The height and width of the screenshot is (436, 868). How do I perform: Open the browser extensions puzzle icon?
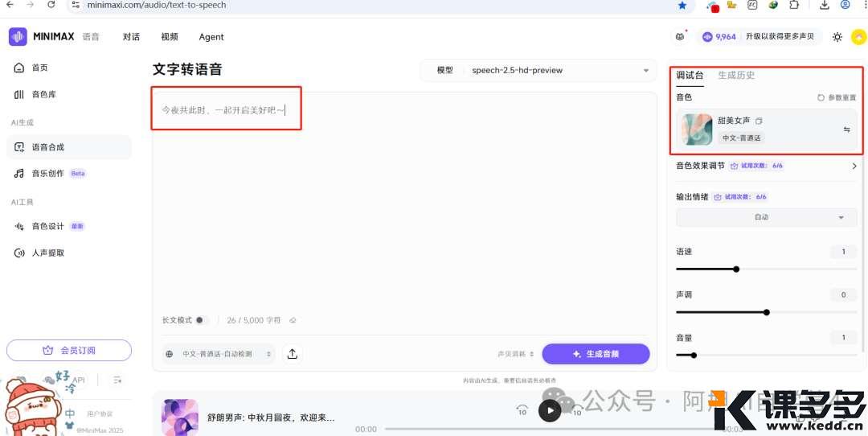tap(794, 5)
